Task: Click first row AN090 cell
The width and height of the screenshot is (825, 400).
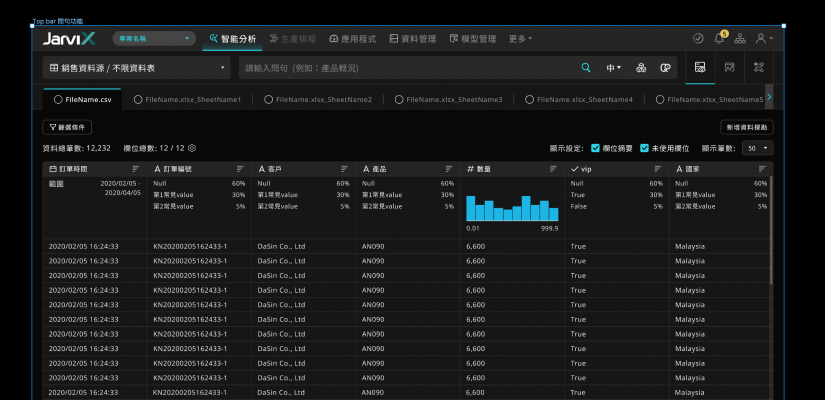Action: pos(373,246)
